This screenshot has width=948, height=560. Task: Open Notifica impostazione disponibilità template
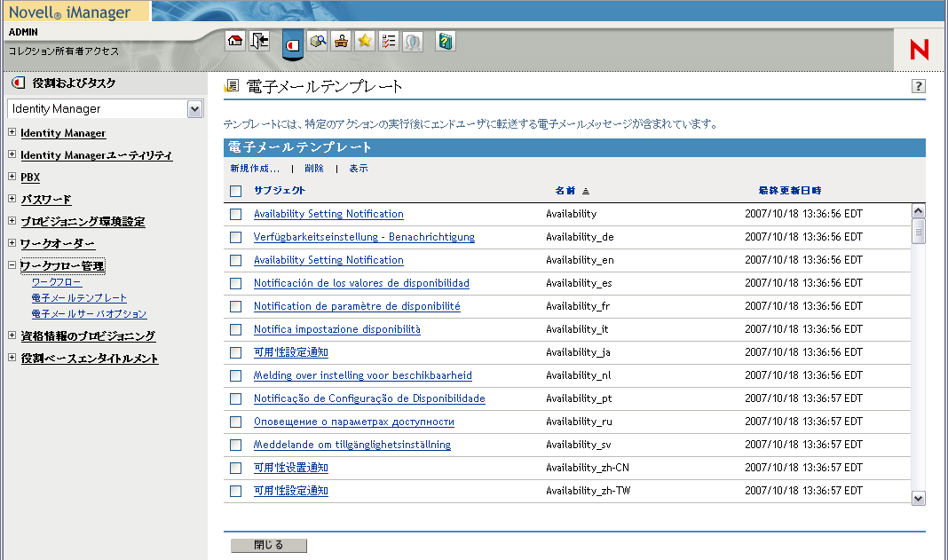tap(336, 329)
